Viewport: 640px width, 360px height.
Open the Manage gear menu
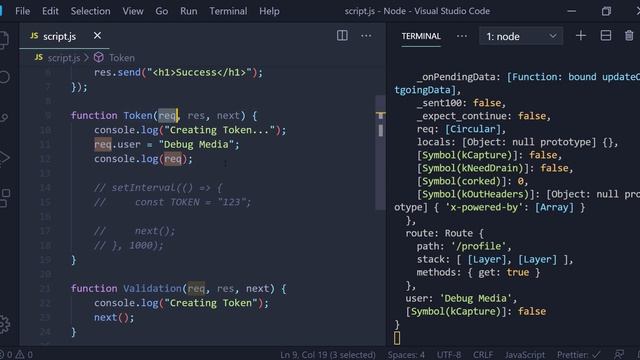(x=5, y=324)
